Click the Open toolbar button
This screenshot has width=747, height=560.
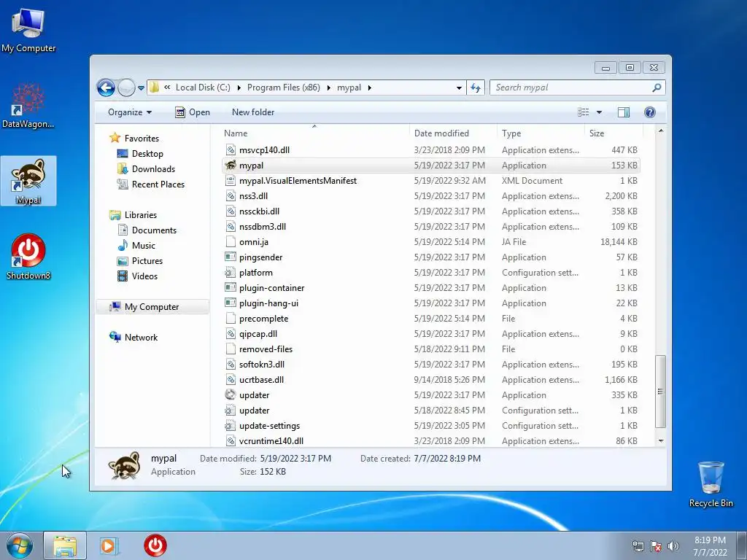click(193, 112)
